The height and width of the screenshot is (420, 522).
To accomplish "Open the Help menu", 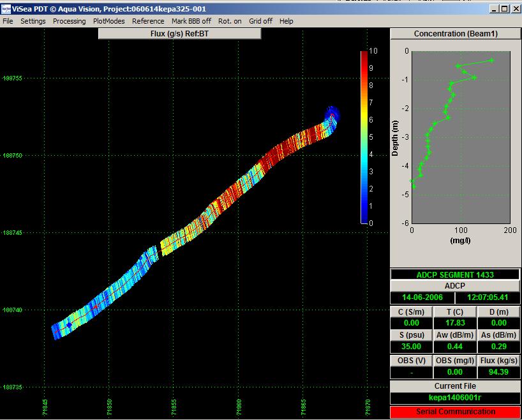I will pyautogui.click(x=287, y=21).
